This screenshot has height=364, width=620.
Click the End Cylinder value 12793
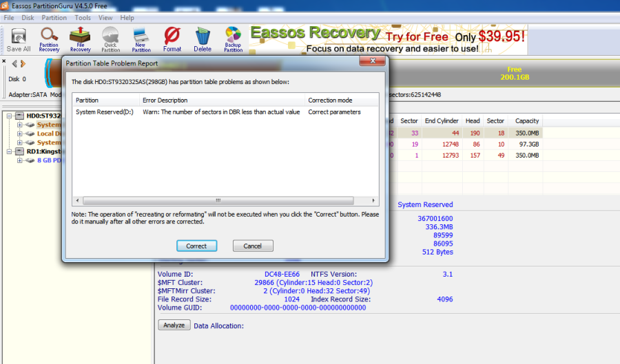pos(451,156)
